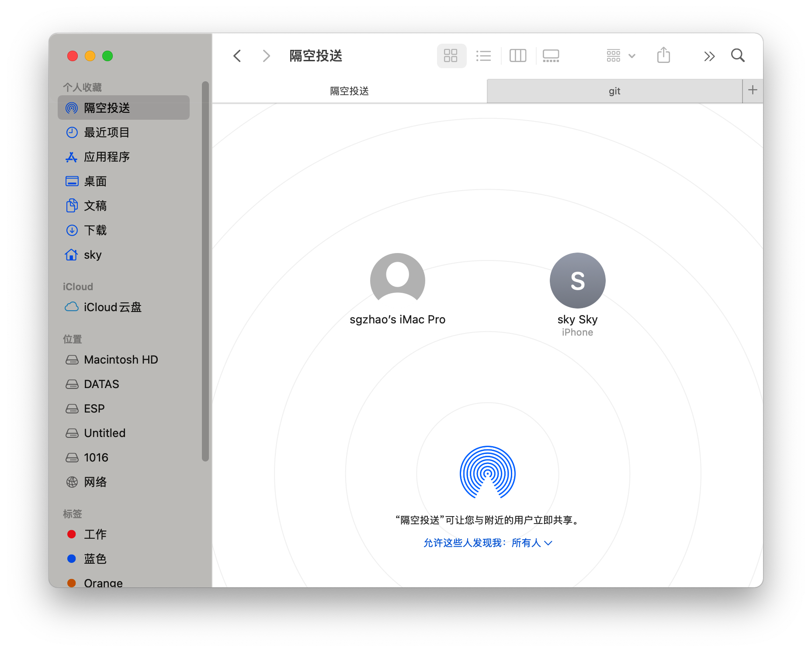This screenshot has height=652, width=812.
Task: Switch to gallery view
Action: click(551, 55)
